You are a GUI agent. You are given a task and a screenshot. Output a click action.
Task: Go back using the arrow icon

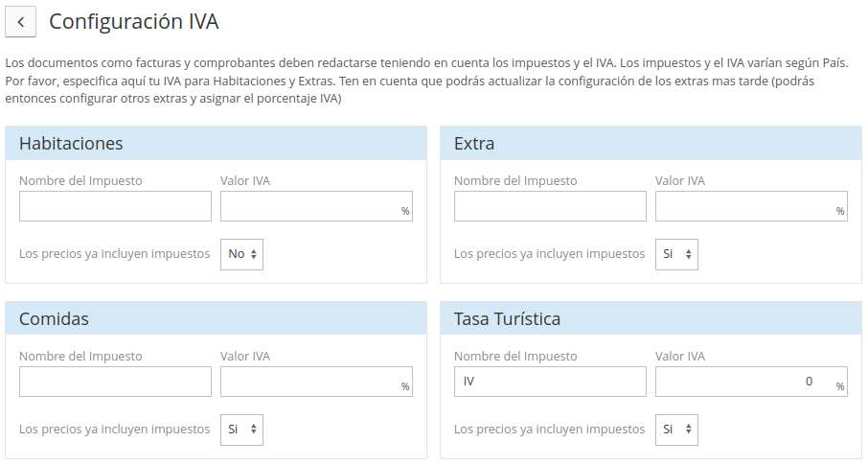(x=20, y=22)
